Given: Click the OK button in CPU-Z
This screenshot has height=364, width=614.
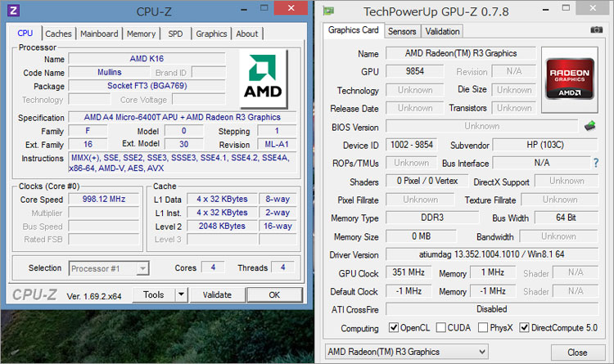Looking at the screenshot, I should coord(274,294).
